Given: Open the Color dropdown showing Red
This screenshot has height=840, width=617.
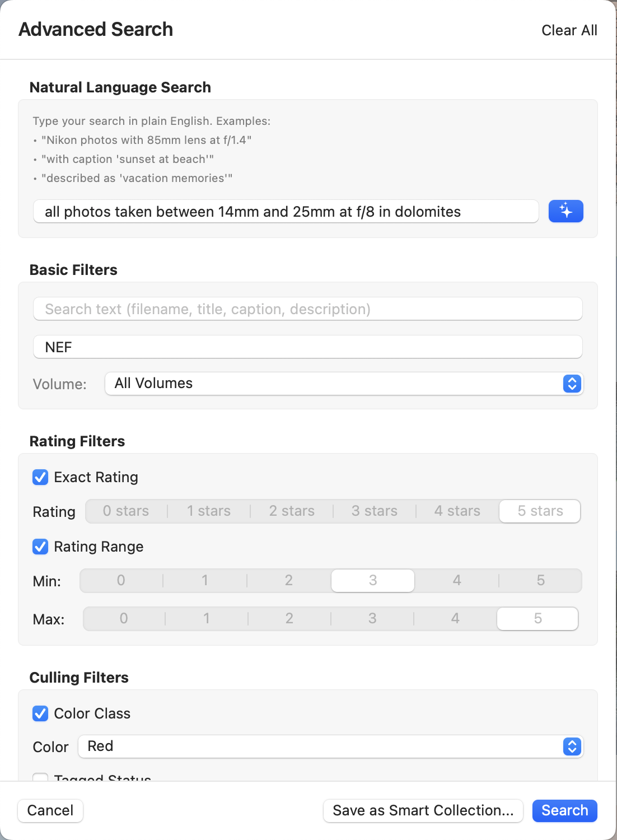Looking at the screenshot, I should coord(330,746).
